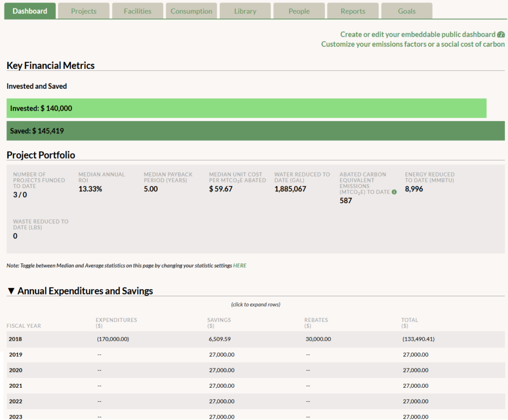Click the Median Payback Period value 5.00

(x=151, y=189)
